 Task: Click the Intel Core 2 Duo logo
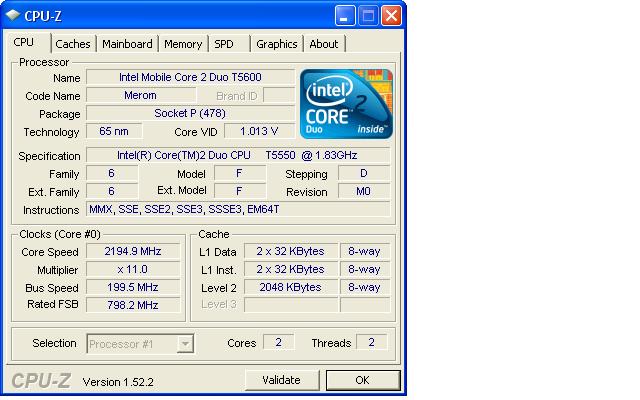tap(346, 104)
